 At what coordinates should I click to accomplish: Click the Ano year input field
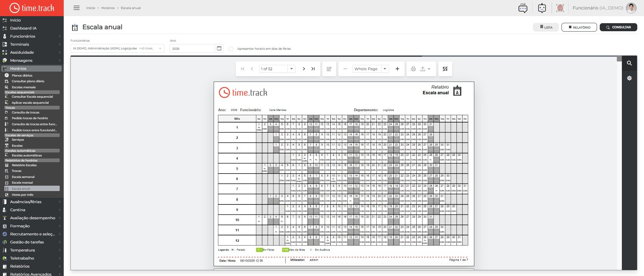[192, 48]
